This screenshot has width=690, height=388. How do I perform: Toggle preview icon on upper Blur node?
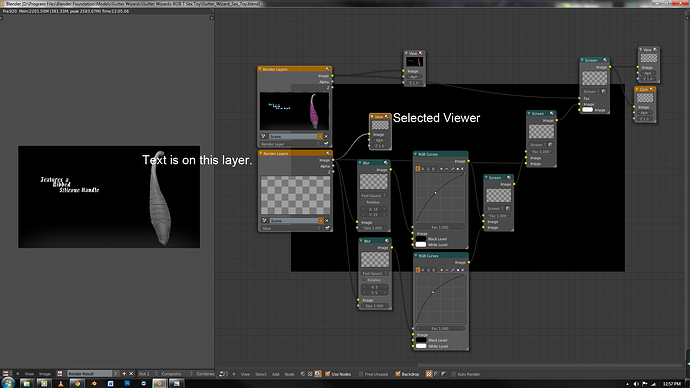(x=385, y=163)
